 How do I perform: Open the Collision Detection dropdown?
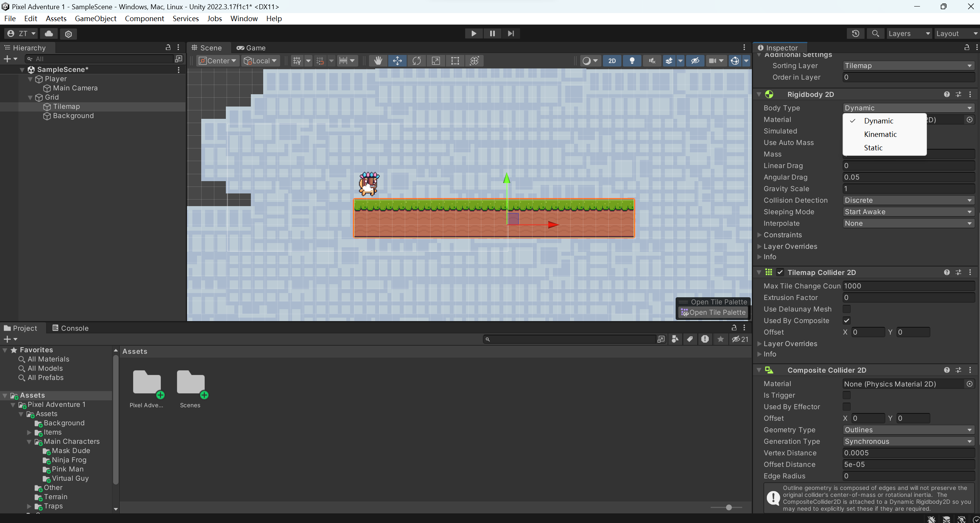(908, 200)
